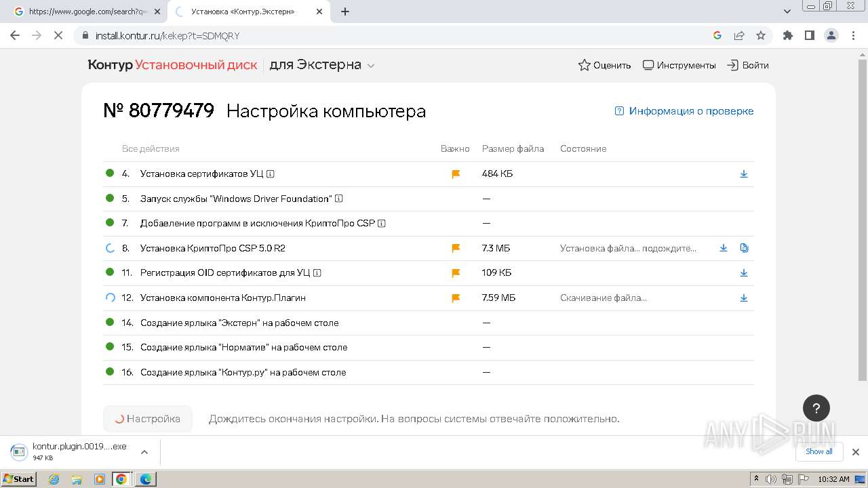Open Microsoft Edge from the taskbar
The width and height of the screenshot is (868, 488).
coord(145,479)
